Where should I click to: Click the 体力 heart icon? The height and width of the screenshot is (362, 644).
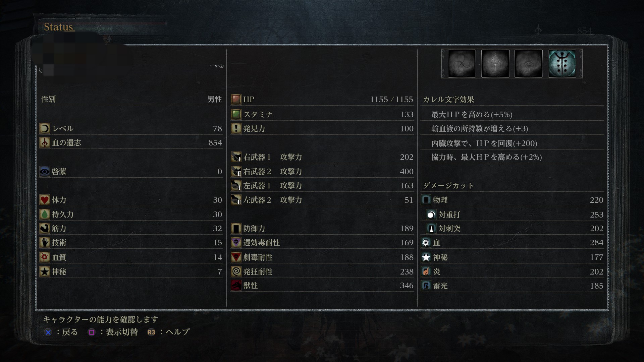click(45, 200)
